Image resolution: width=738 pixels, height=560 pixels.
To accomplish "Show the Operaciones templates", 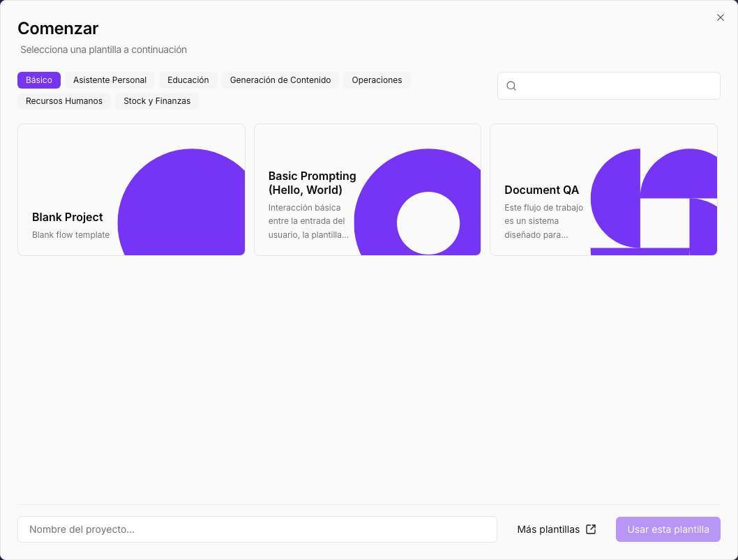I will coord(377,80).
